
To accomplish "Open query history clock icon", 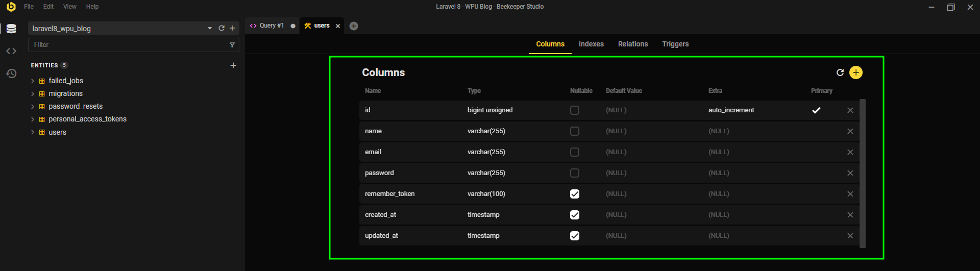I will coord(11,73).
